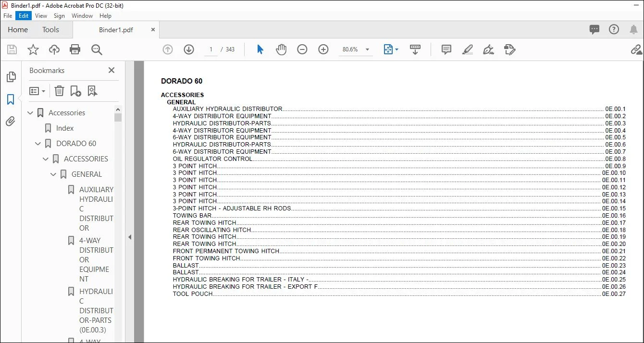Go to previous page arrow
The width and height of the screenshot is (644, 343).
coord(168,49)
